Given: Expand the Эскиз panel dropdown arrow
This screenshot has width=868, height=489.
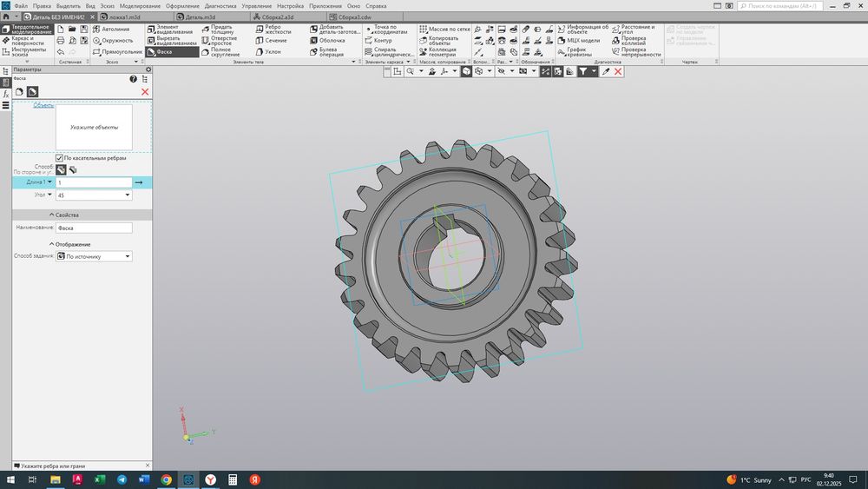Looking at the screenshot, I should pos(136,62).
